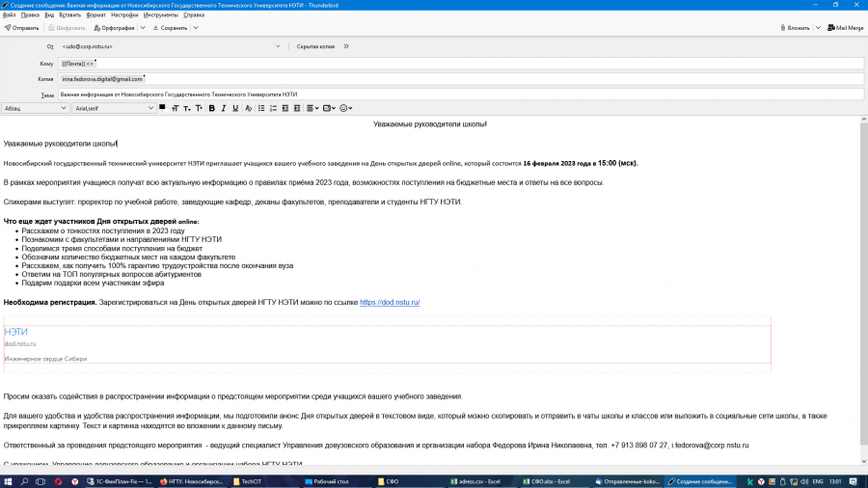
Task: Click the line "Подарим подарки всем участникам эфира"
Action: pyautogui.click(x=93, y=283)
